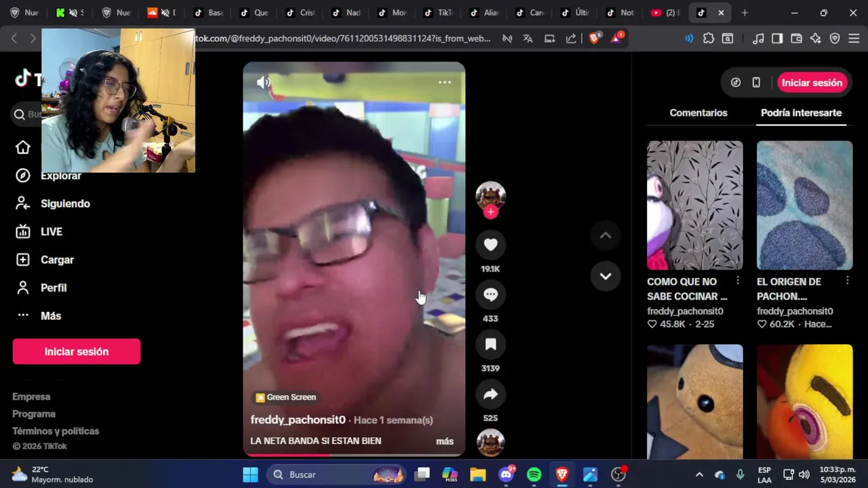Expand the Empresa footer section
This screenshot has width=868, height=488.
(31, 396)
